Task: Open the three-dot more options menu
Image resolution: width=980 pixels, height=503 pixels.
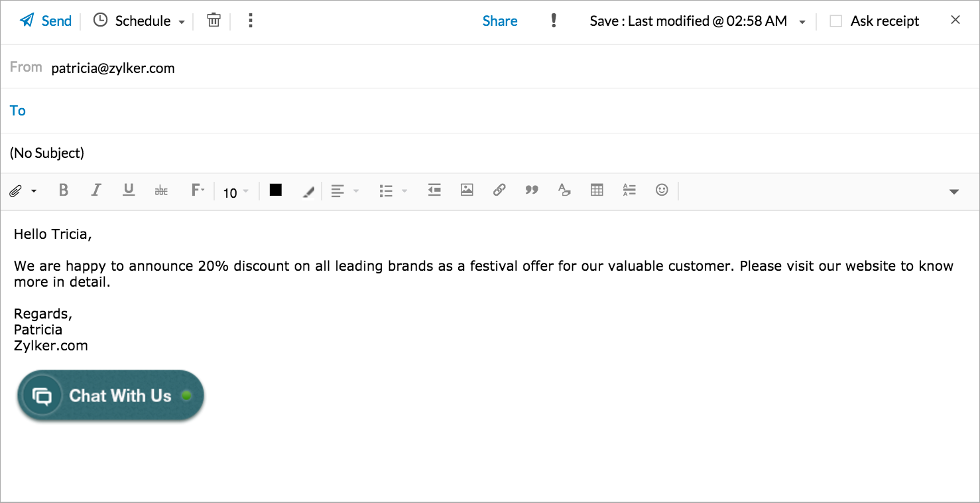Action: coord(250,21)
